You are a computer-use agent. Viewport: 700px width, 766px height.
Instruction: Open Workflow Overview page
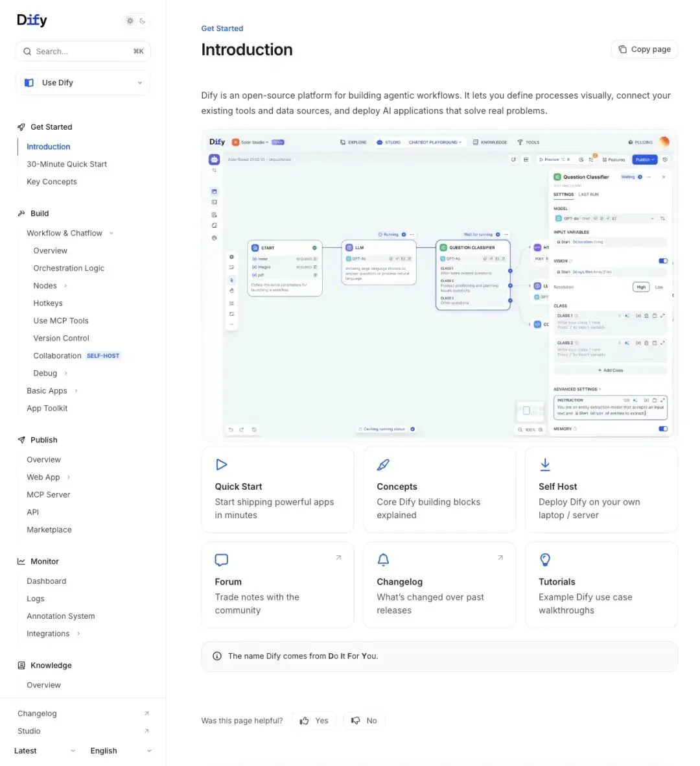click(x=51, y=250)
